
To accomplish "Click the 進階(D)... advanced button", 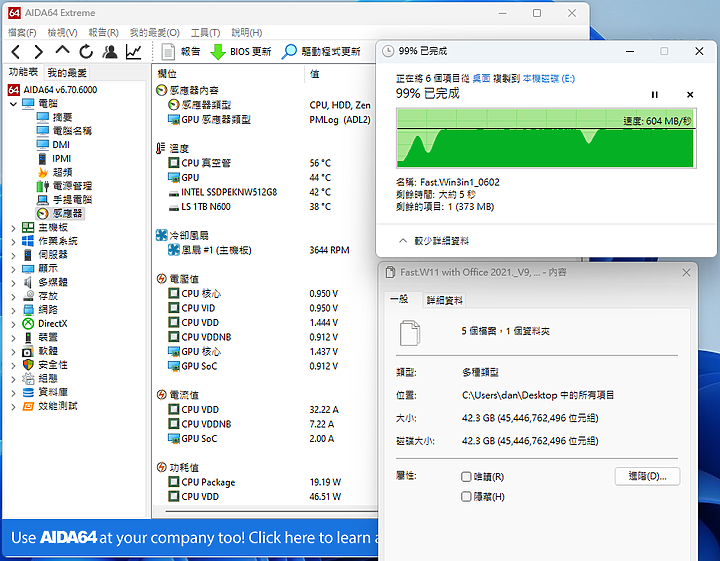I will tap(647, 476).
